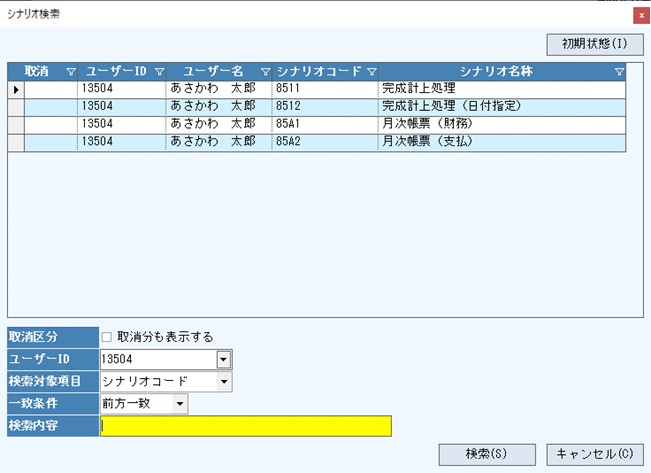Screen dimensions: 651x473
Task: Click filter icon on 取消 column header
Action: coord(70,72)
